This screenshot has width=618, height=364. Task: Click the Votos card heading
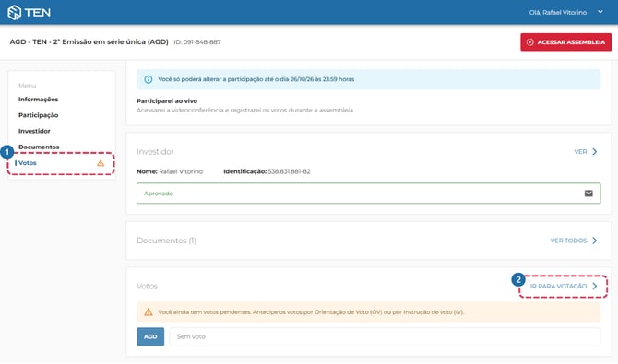click(x=147, y=287)
